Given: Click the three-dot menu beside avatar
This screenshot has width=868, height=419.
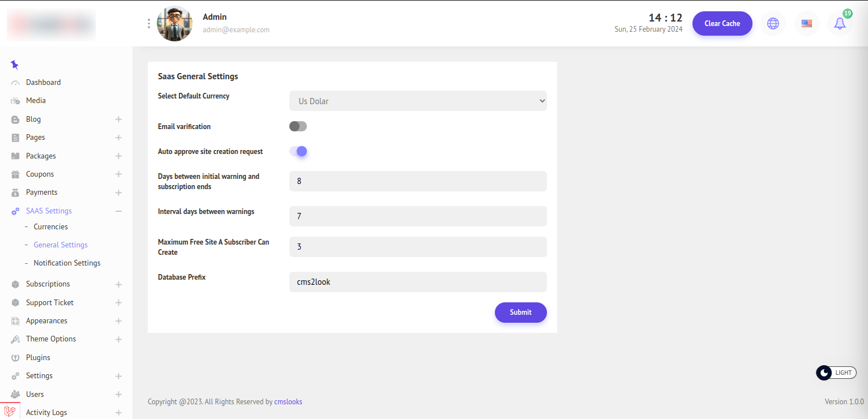Looking at the screenshot, I should pos(149,23).
